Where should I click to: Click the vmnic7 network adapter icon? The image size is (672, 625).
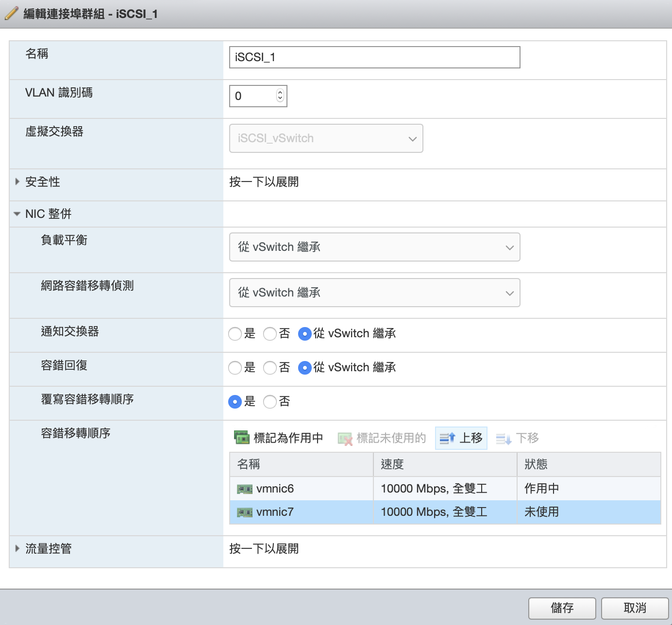coord(245,512)
